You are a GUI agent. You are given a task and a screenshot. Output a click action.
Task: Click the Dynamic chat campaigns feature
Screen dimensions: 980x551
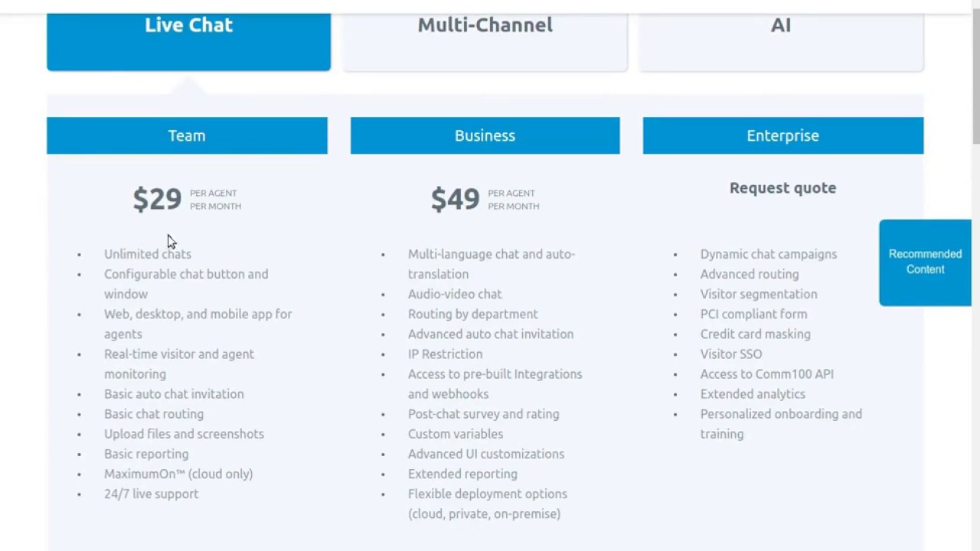pyautogui.click(x=768, y=254)
